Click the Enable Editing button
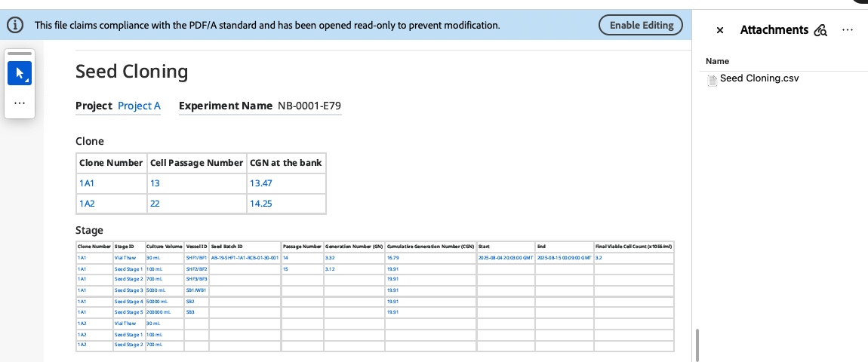The image size is (868, 362). (641, 25)
